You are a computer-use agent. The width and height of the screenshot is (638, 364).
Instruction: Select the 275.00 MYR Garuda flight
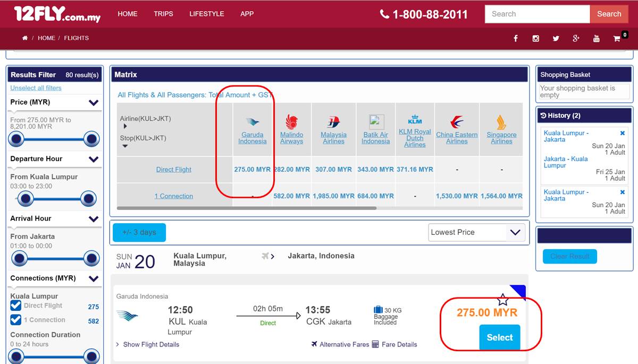500,337
